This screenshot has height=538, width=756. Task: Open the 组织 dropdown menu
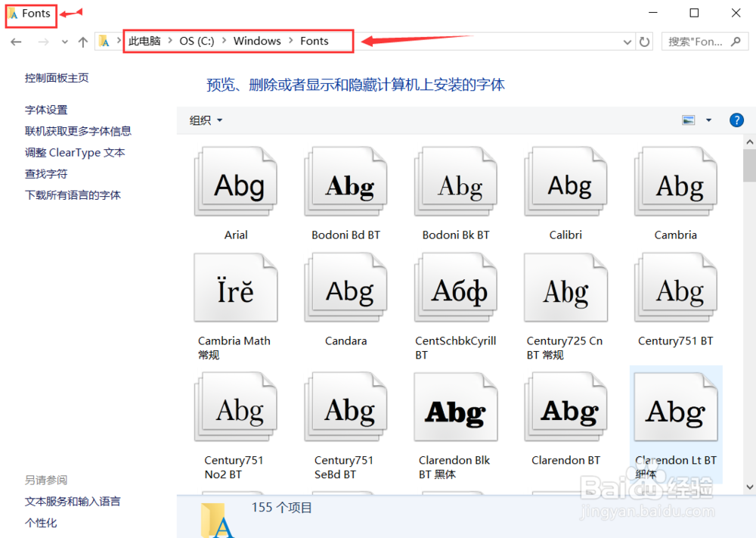tap(203, 120)
